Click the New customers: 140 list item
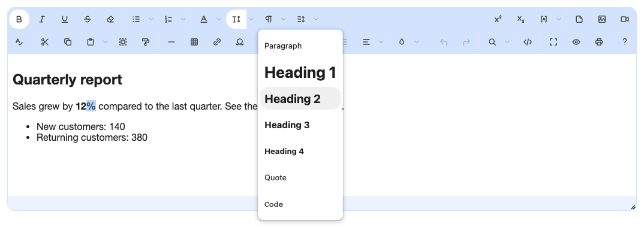The height and width of the screenshot is (227, 644). 80,126
